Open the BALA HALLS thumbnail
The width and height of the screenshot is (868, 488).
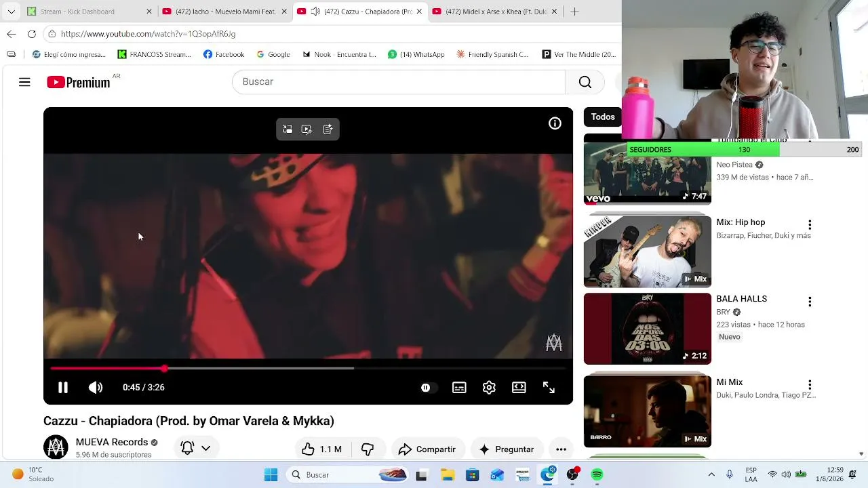pyautogui.click(x=648, y=329)
